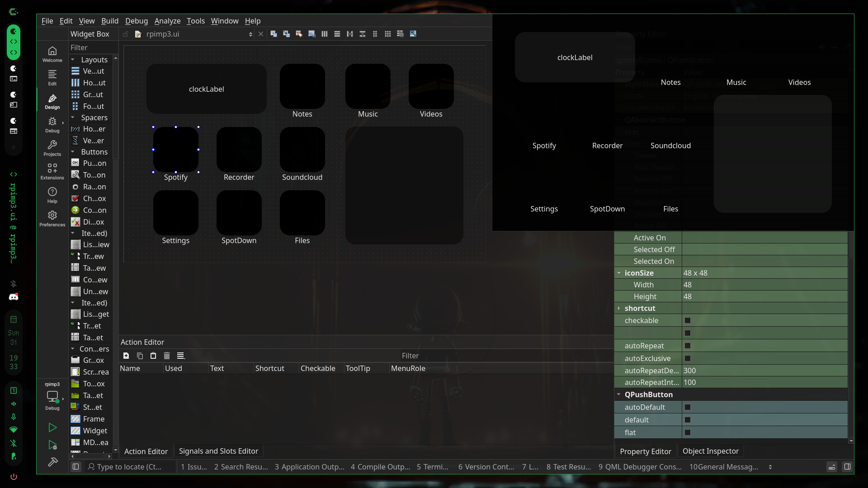Switch to Edit Widgets mode in toolbar
Viewport: 868px width, 488px height.
[x=274, y=34]
